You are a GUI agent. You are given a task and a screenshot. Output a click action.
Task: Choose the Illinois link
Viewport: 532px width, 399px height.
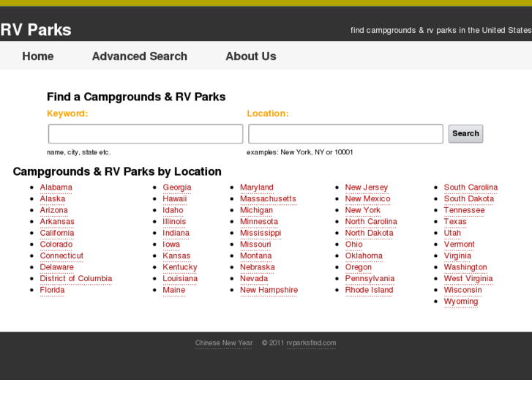pos(174,222)
